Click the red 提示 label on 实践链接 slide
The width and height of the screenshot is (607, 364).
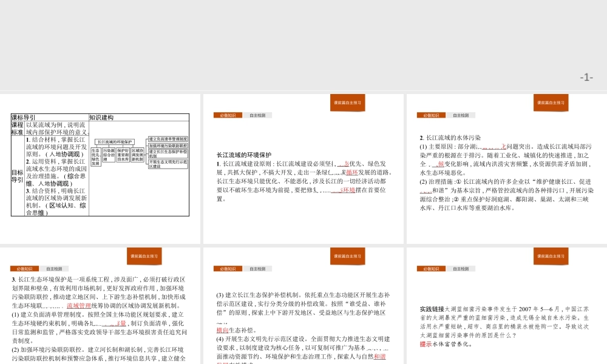click(426, 343)
